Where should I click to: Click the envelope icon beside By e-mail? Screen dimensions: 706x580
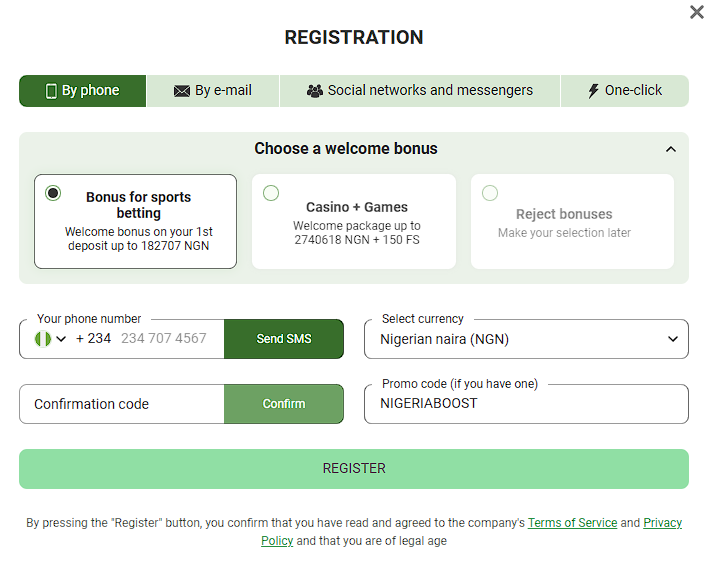pos(181,91)
